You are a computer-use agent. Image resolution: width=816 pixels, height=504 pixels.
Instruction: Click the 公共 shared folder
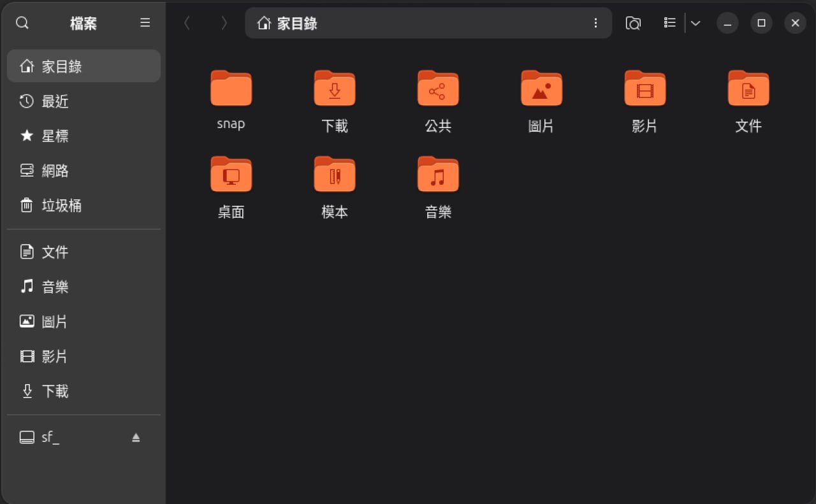tap(438, 89)
